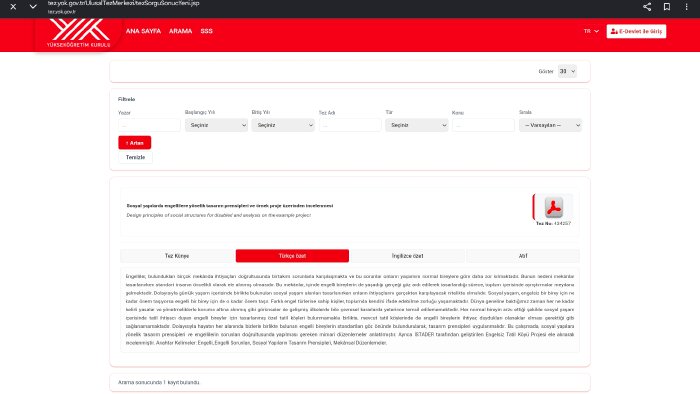Click the 'Arama sonucunda 1 kayıt bulundu' text
The image size is (700, 394).
click(158, 382)
